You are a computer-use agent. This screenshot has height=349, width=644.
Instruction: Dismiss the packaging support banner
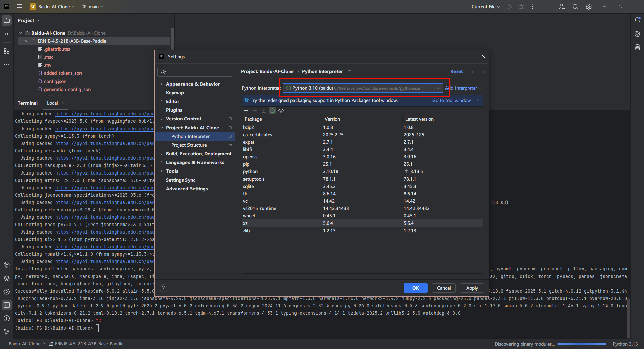[478, 100]
